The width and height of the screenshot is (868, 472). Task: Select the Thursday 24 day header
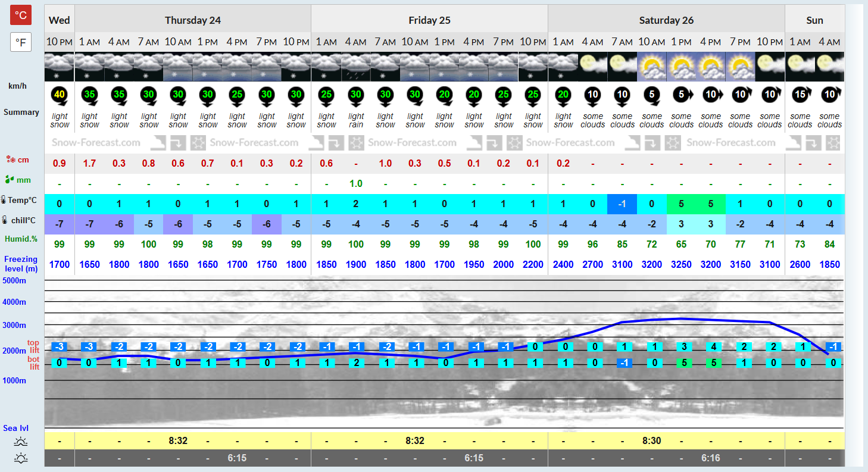pos(193,20)
